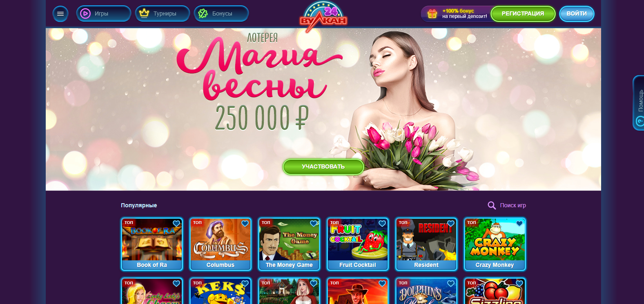Click the magnifier search icon
The width and height of the screenshot is (644, 304).
click(492, 205)
